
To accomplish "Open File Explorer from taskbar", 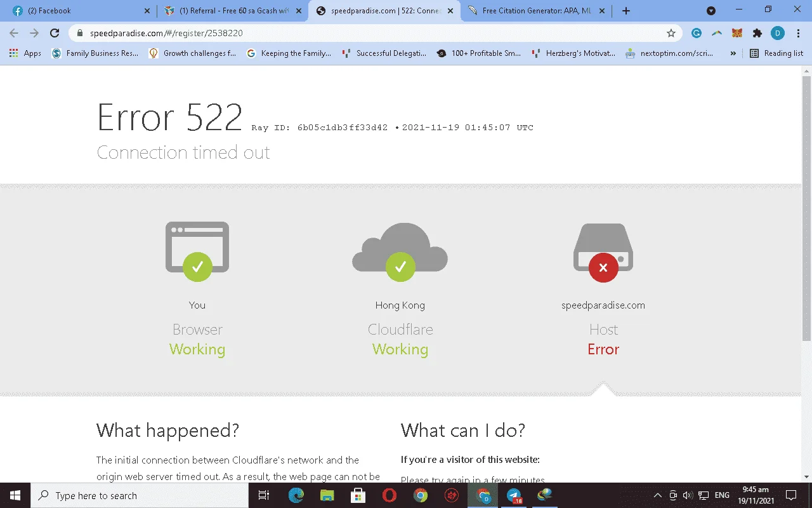I will [327, 495].
